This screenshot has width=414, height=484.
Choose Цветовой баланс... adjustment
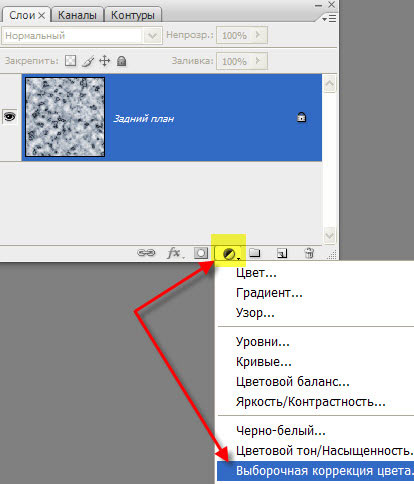[293, 382]
